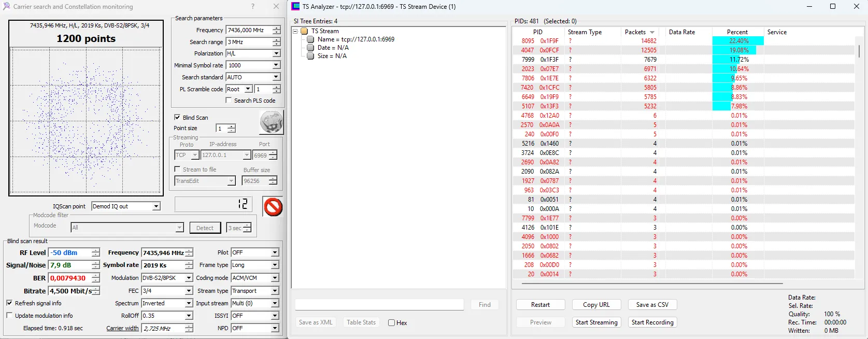Open the Polarization dropdown
The height and width of the screenshot is (339, 868).
point(276,53)
